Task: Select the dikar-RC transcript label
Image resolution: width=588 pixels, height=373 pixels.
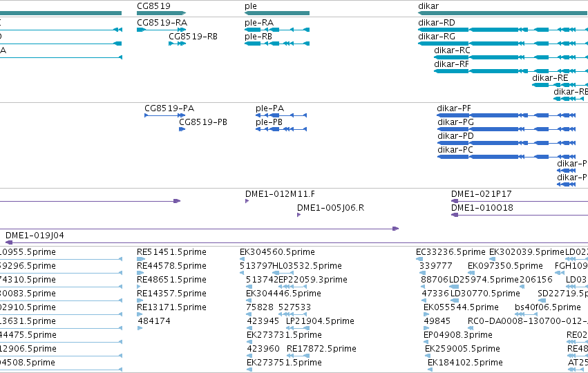Action: 452,50
